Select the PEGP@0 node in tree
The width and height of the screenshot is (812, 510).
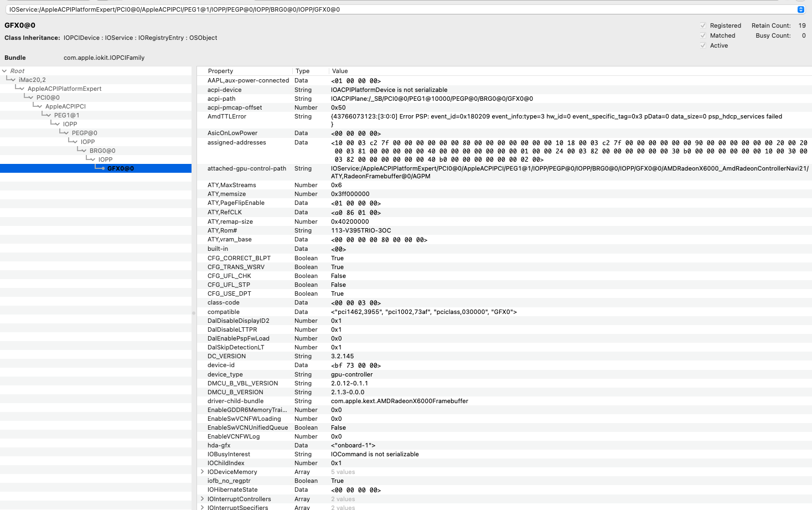[x=84, y=133]
